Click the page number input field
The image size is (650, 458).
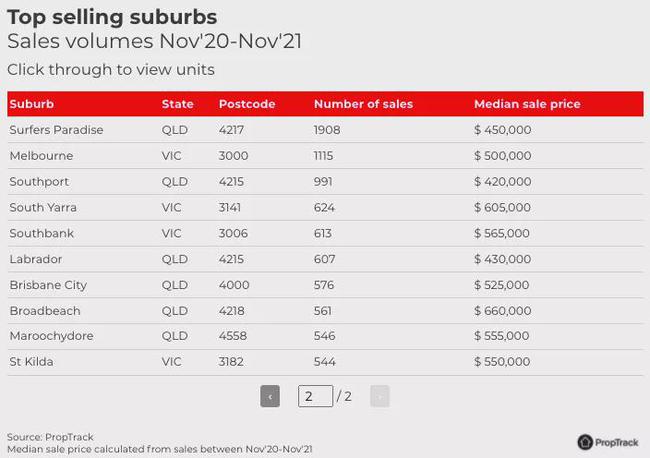click(315, 396)
